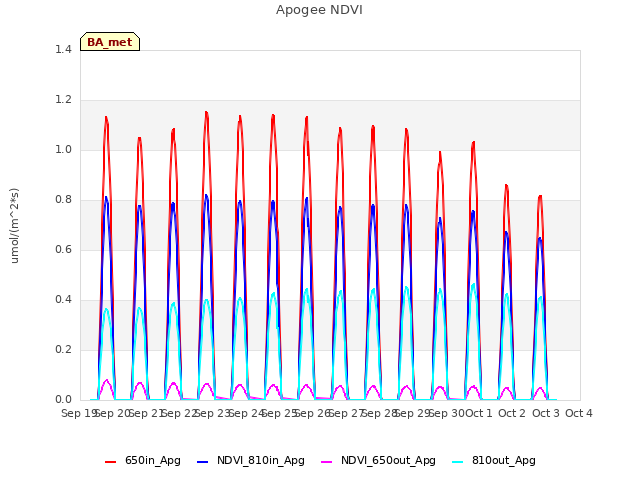Click the red peak of the Oct 3 curve
This screenshot has height=480, width=640.
pyautogui.click(x=540, y=197)
